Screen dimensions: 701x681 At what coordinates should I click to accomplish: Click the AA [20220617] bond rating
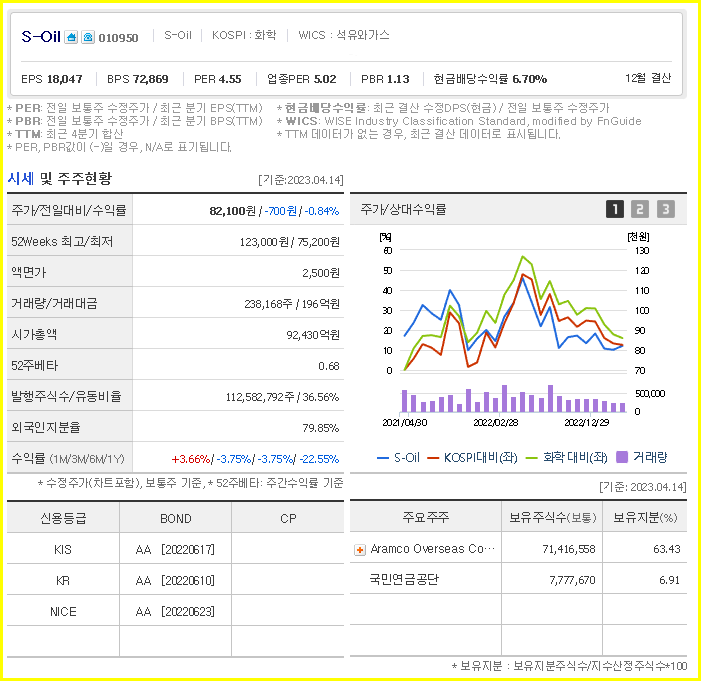click(175, 550)
